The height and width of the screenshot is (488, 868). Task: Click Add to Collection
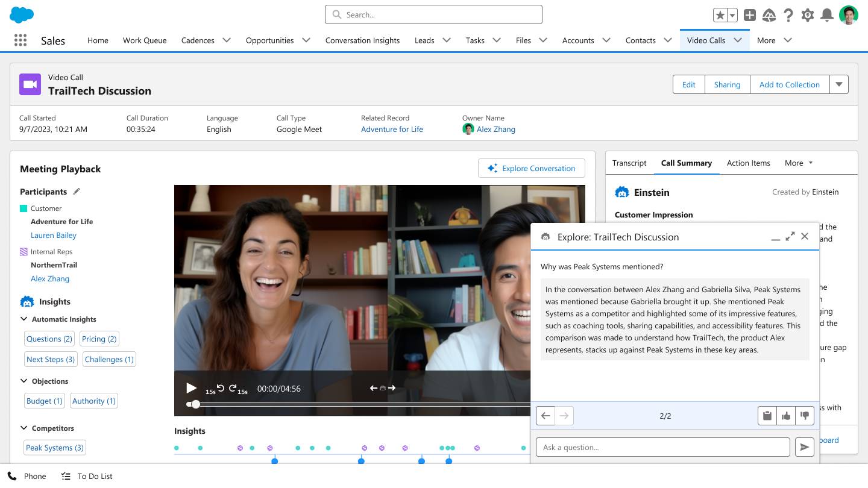coord(790,84)
